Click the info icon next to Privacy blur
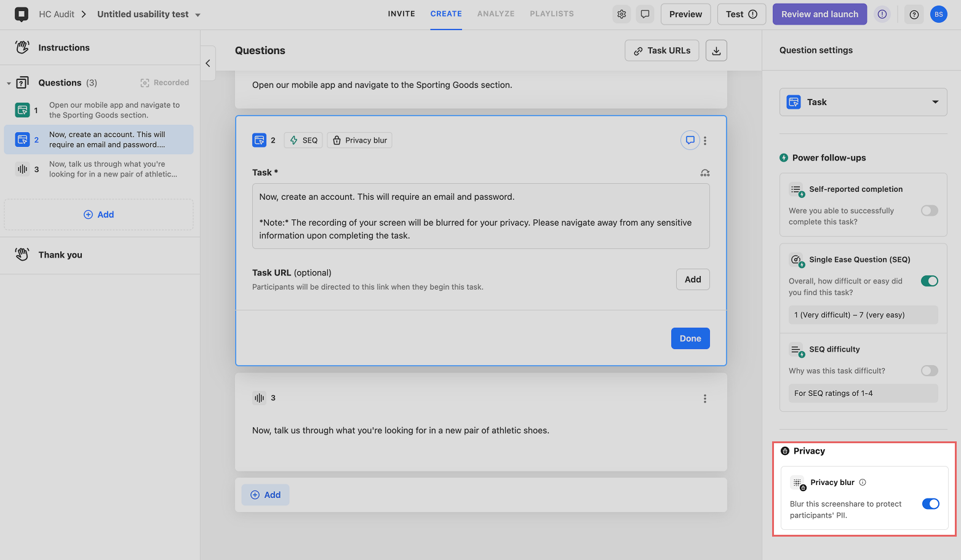The image size is (961, 560). tap(863, 483)
